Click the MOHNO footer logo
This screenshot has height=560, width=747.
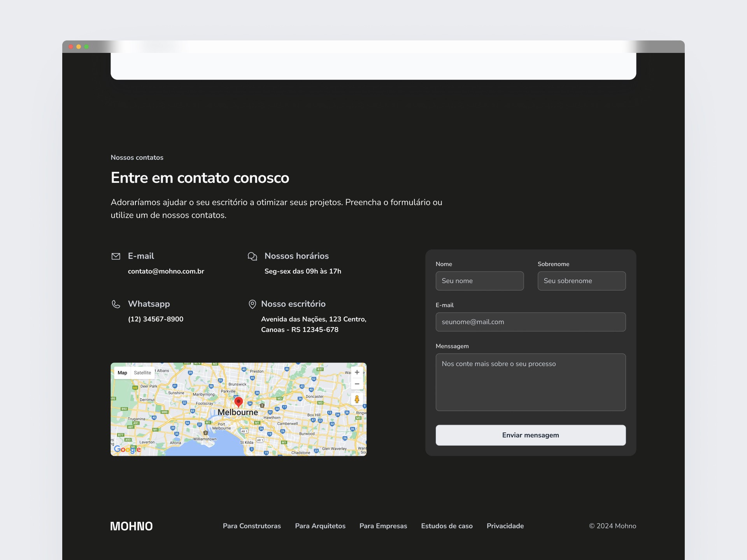tap(132, 526)
